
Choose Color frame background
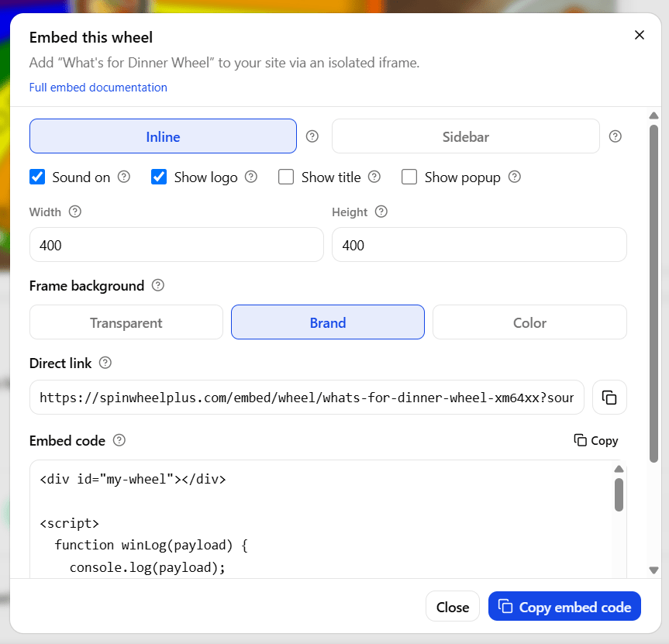click(x=529, y=322)
